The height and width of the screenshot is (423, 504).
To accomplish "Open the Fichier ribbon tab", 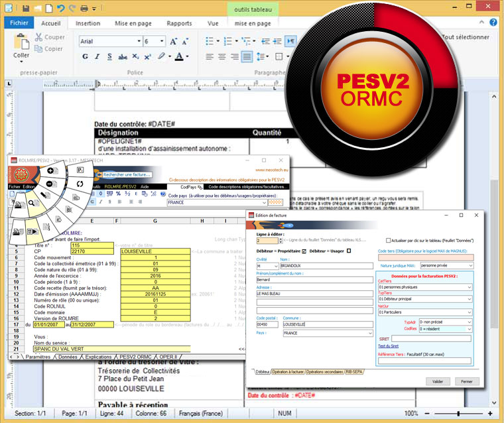I will click(x=19, y=23).
